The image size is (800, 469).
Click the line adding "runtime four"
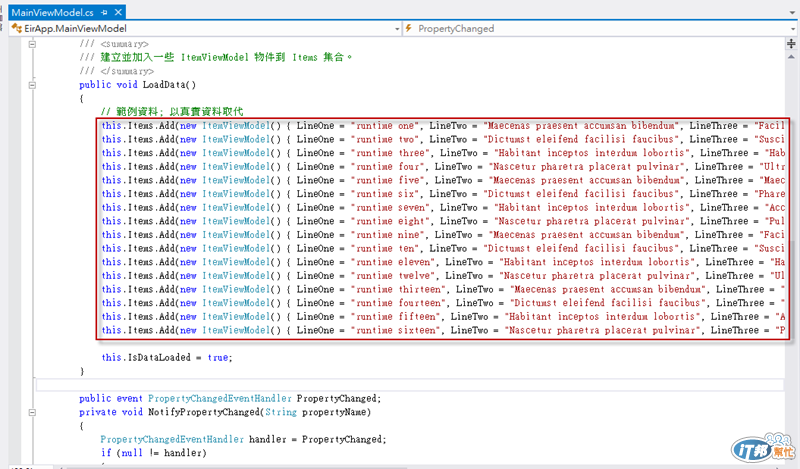click(442, 166)
